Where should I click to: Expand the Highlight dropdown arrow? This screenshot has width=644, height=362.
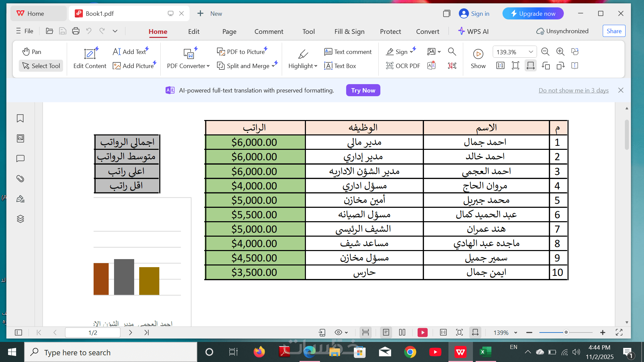316,66
